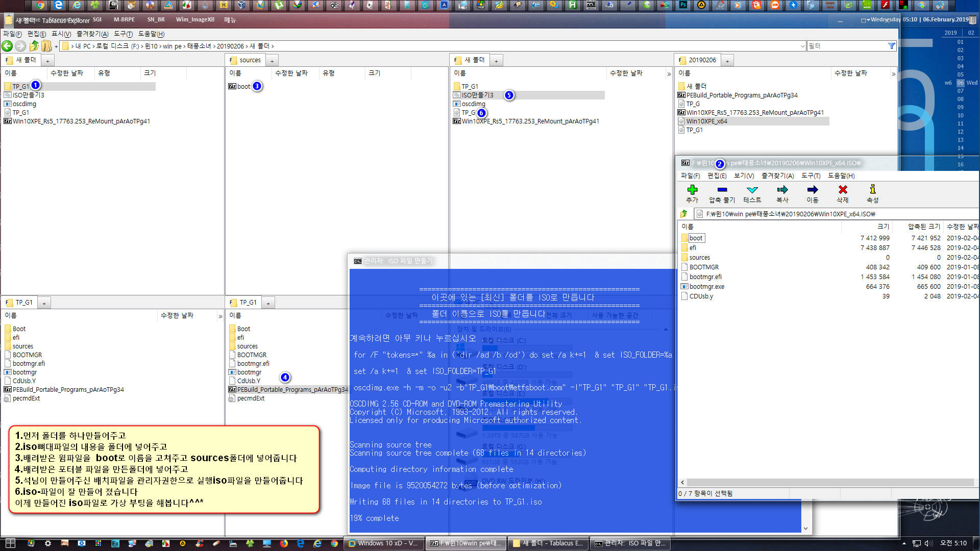Image resolution: width=980 pixels, height=551 pixels.
Task: Click the breadcrumb arrow after 내 PC
Action: click(x=94, y=46)
